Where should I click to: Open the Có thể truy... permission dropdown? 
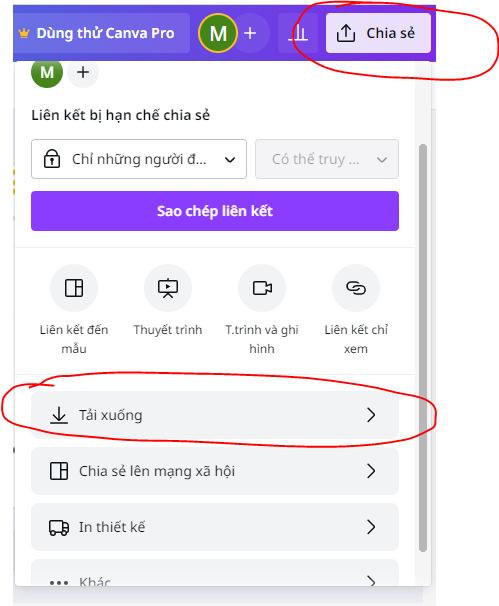coord(327,159)
